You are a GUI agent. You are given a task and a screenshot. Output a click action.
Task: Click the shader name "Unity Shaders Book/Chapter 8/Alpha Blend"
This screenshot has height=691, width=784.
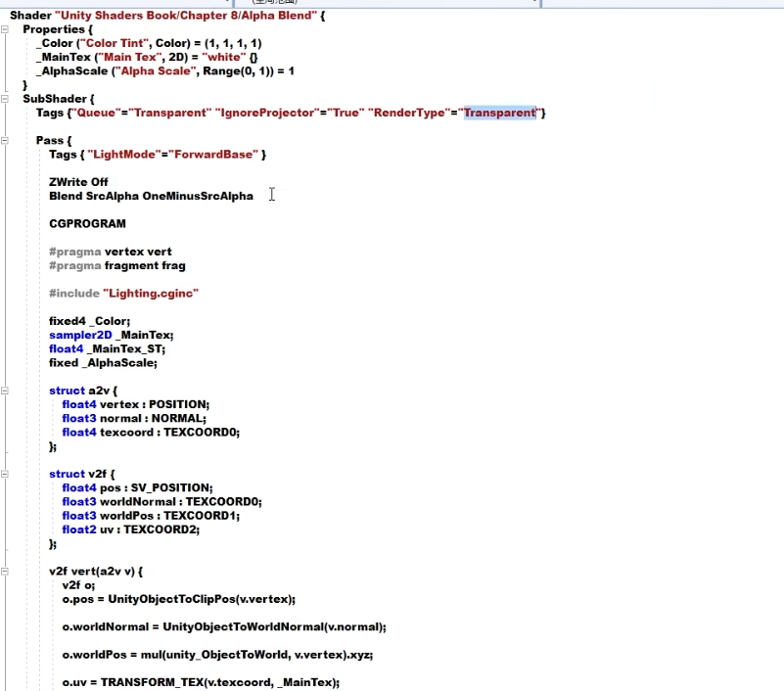pos(186,16)
